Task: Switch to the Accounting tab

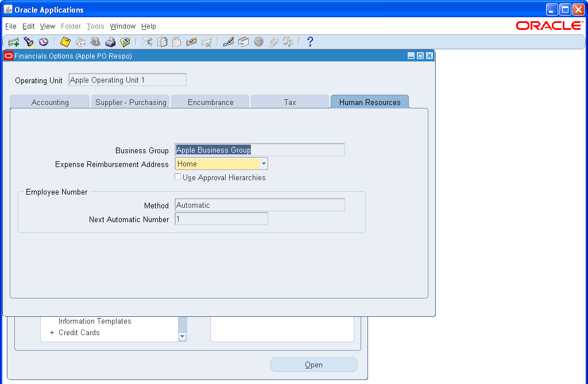Action: point(50,102)
